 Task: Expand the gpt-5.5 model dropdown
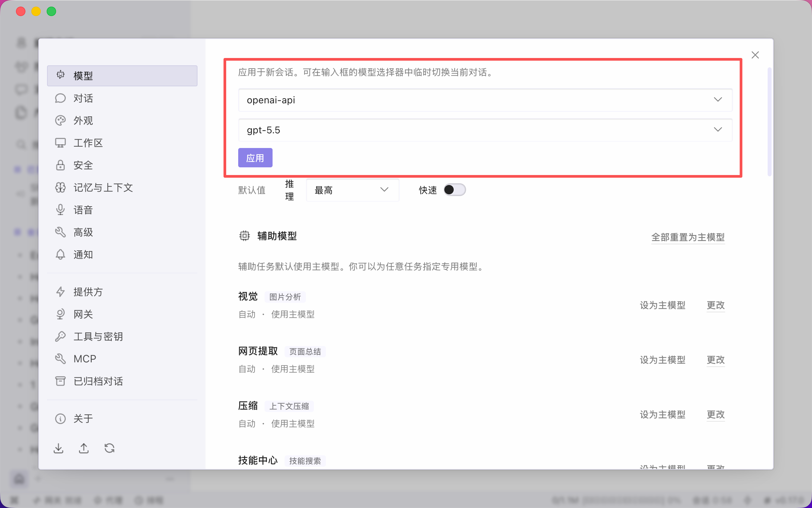tap(485, 130)
